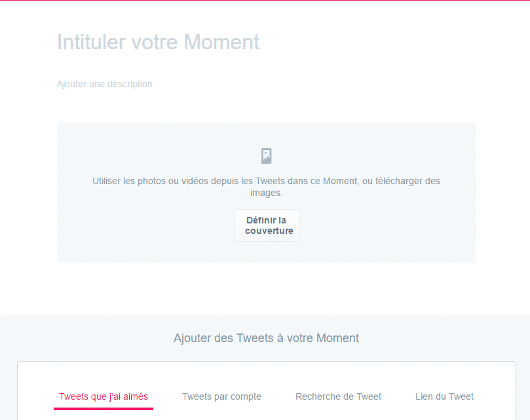Screen dimensions: 530x420
Task: Click the word 'couverture' on the cover button
Action: click(269, 231)
